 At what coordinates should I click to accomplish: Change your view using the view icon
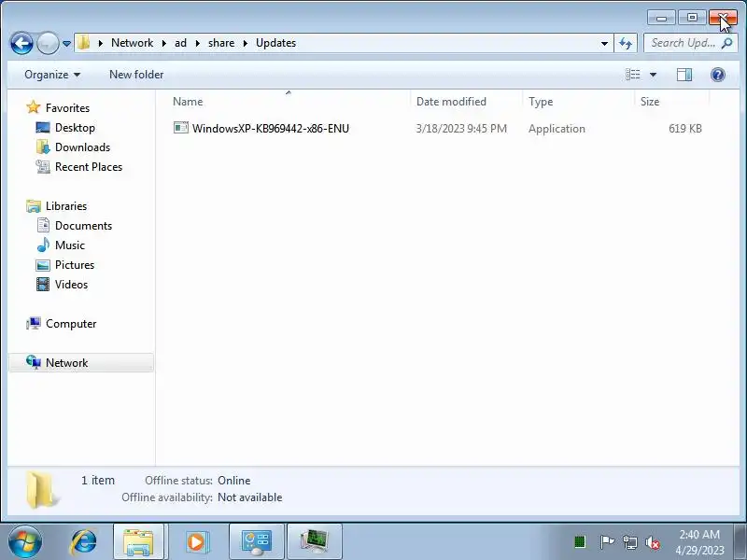633,75
